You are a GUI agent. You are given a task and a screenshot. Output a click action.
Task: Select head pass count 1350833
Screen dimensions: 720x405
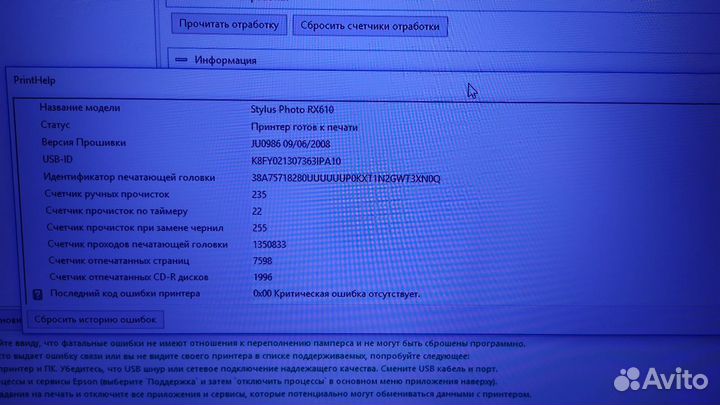tap(270, 245)
